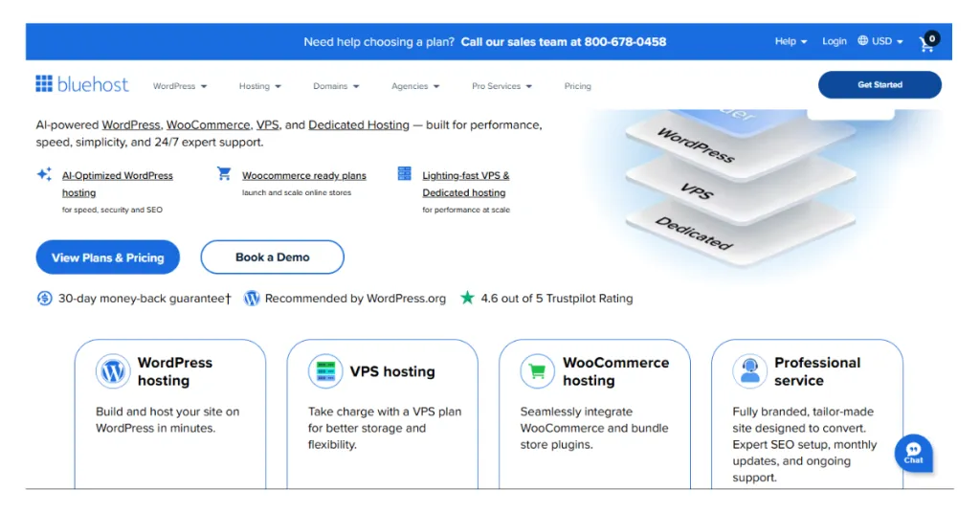Follow the Dedicated Hosting headline link

click(x=359, y=125)
